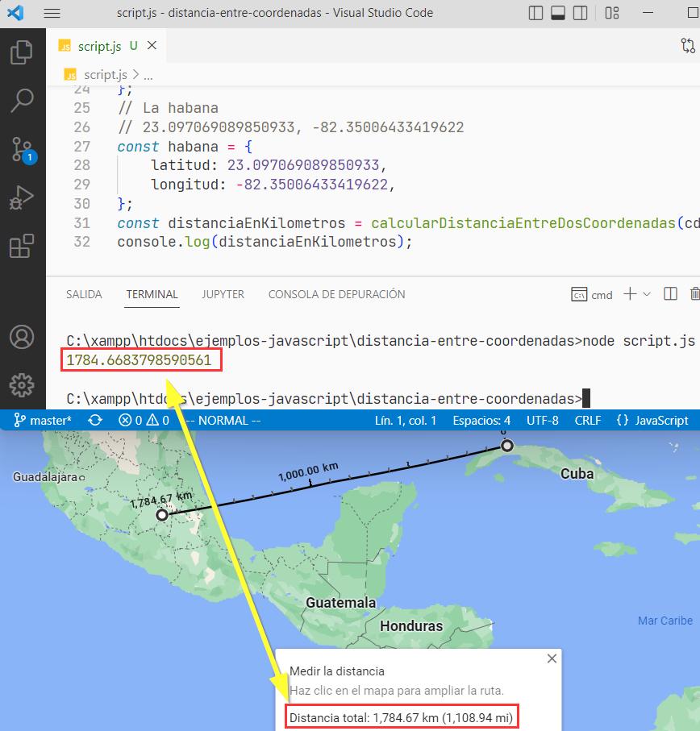This screenshot has height=731, width=700.
Task: Click line 32 console.log statement
Action: tap(265, 242)
